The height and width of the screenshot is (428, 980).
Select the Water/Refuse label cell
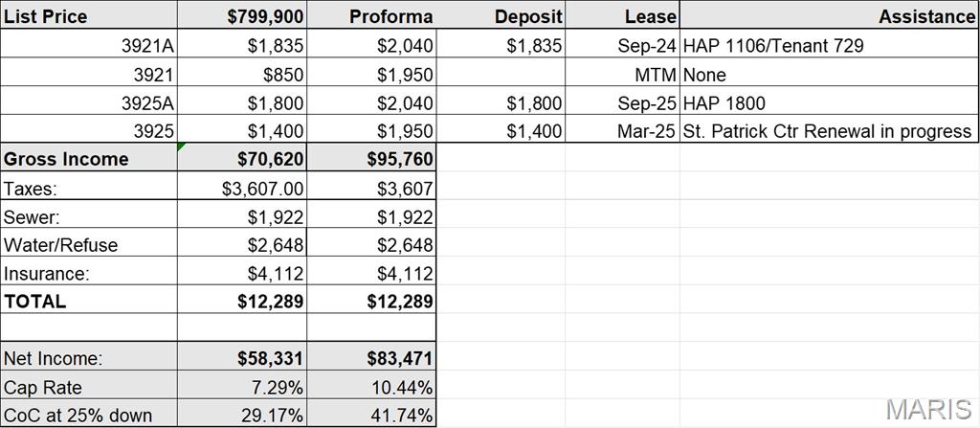(x=89, y=243)
